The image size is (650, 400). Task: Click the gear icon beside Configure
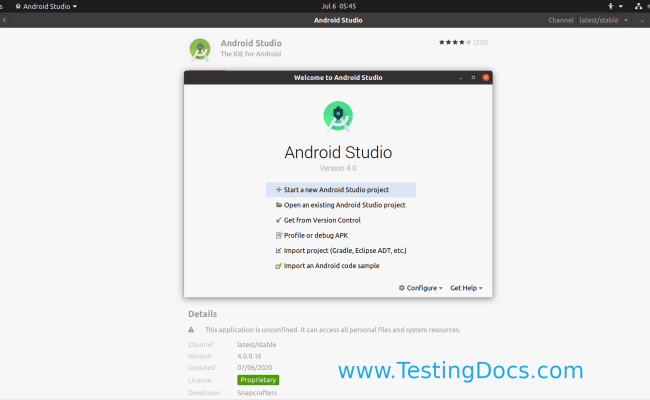(x=402, y=288)
